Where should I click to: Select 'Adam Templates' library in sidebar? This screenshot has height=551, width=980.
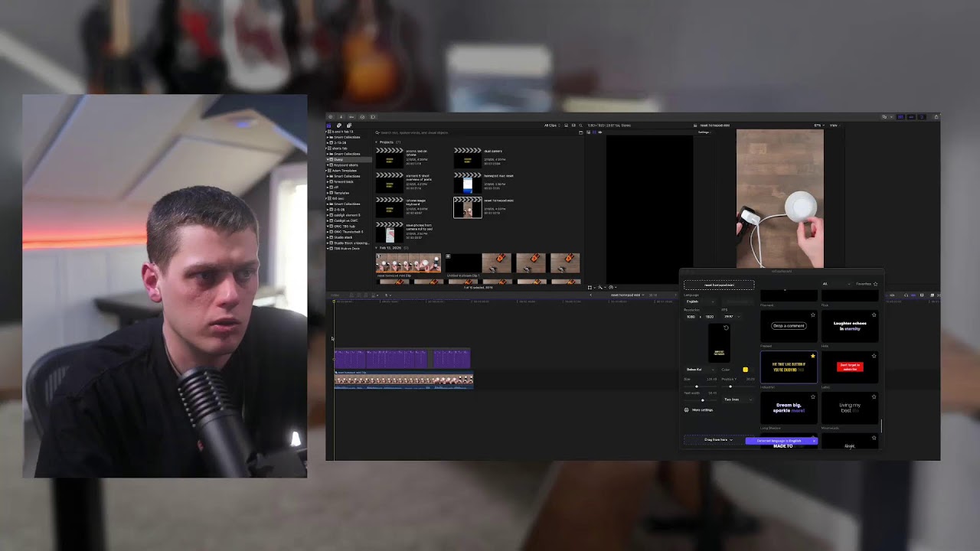click(x=342, y=171)
